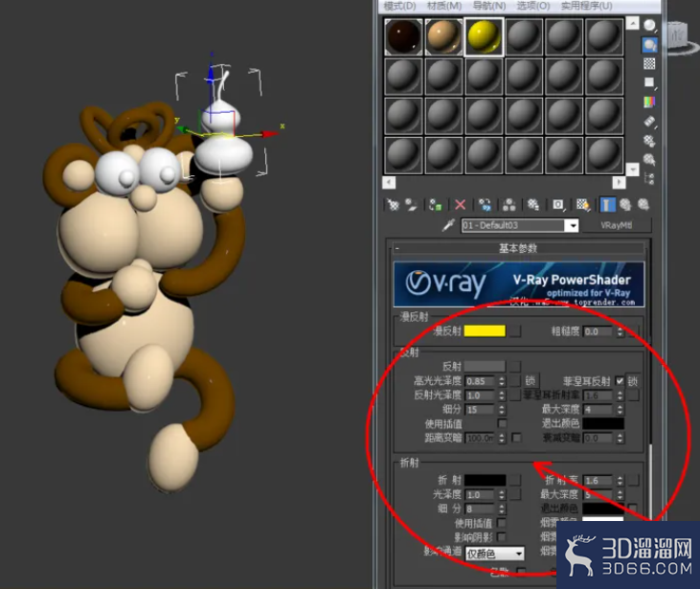
Task: Select the yellow material sample slot
Action: 485,37
